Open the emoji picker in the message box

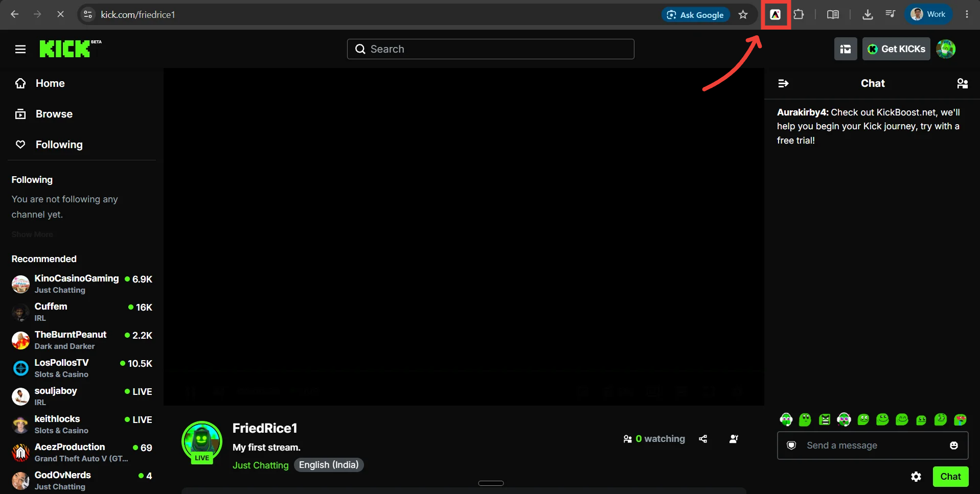(954, 445)
